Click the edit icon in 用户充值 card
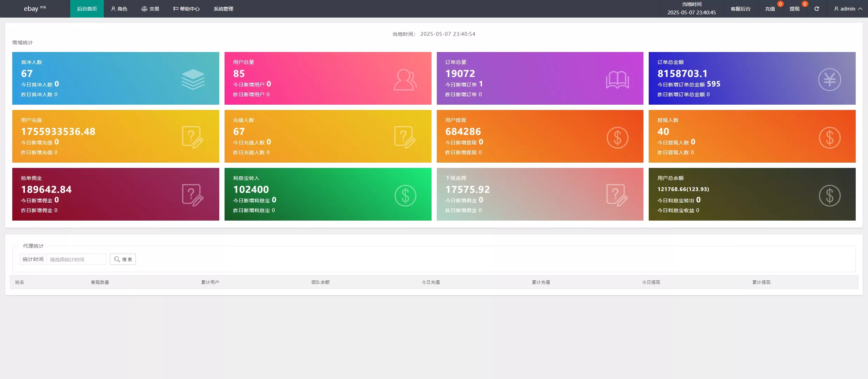 pos(193,137)
